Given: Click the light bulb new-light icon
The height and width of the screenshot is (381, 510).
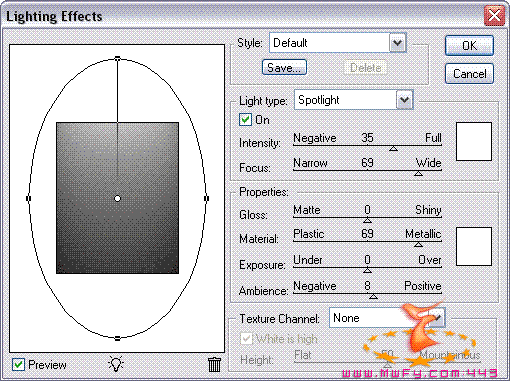Looking at the screenshot, I should tap(116, 364).
